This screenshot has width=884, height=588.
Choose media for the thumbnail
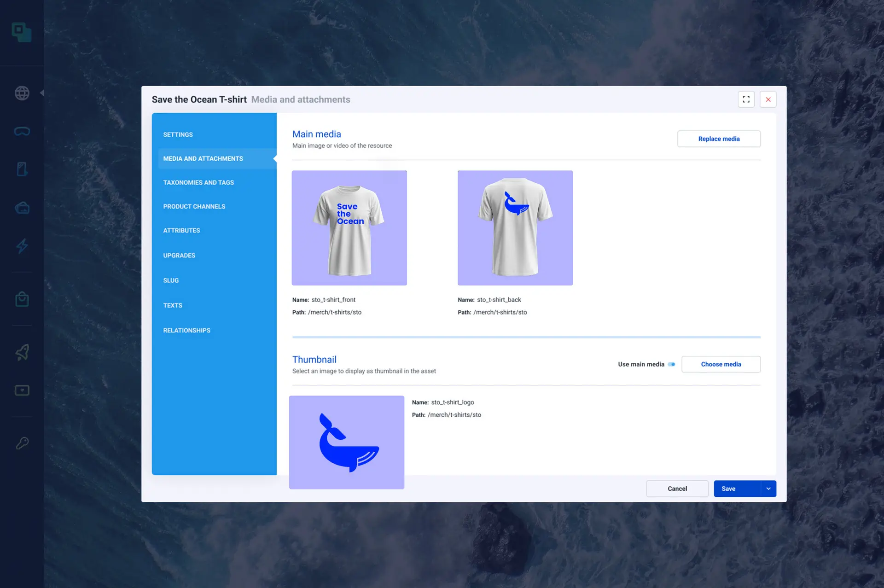click(721, 364)
